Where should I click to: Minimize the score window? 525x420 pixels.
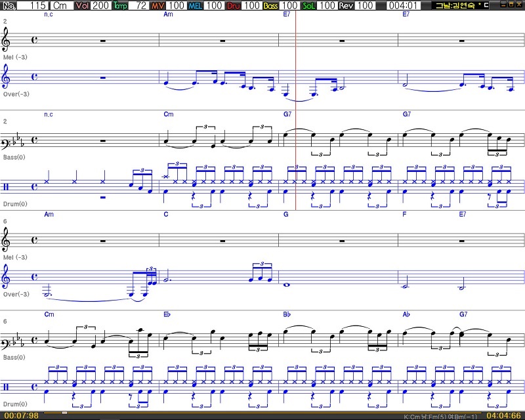[503, 5]
